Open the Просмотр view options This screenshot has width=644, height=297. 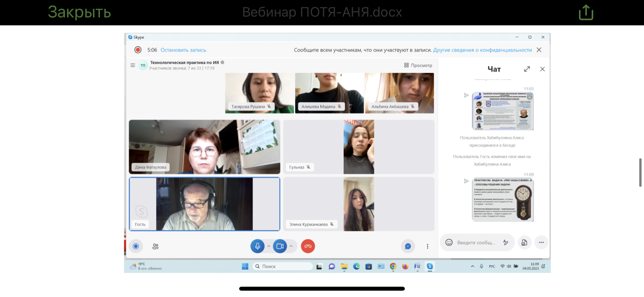[418, 65]
